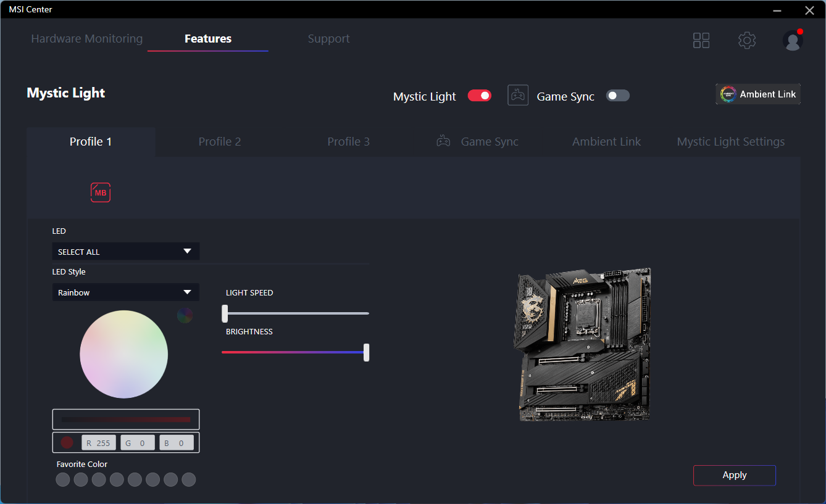The image size is (826, 504).
Task: Enable the Game Sync switch
Action: 617,96
